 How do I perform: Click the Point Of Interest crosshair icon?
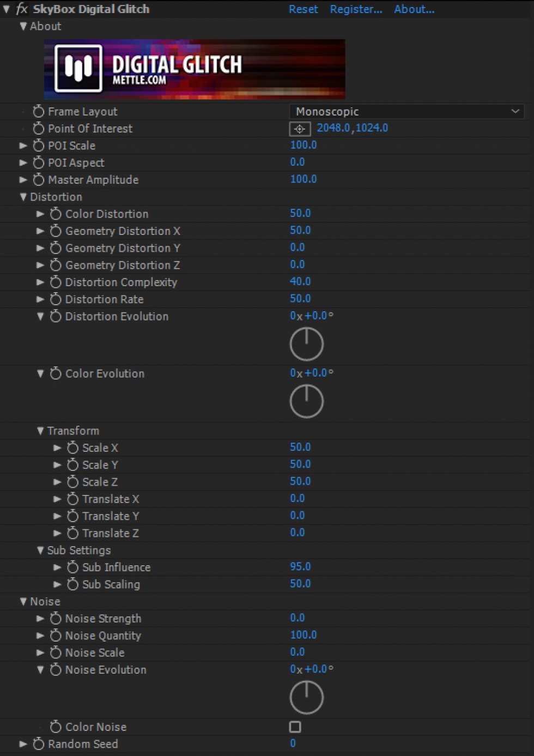299,129
